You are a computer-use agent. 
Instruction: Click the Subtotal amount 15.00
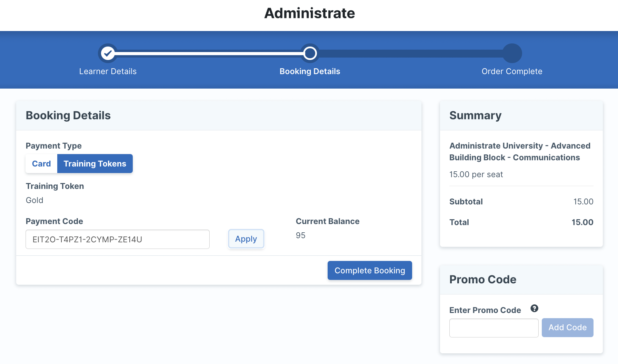click(x=583, y=202)
